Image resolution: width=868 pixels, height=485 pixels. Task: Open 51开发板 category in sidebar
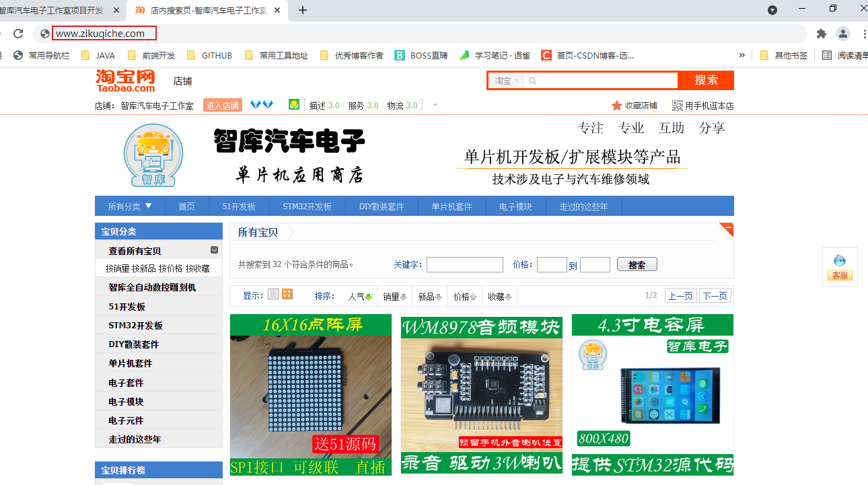(126, 306)
